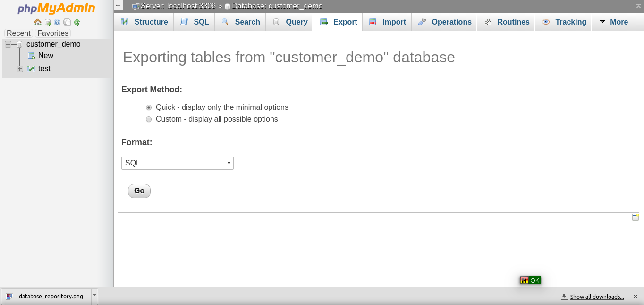
Task: Click the 'Export Method:' section heading
Action: pos(152,90)
